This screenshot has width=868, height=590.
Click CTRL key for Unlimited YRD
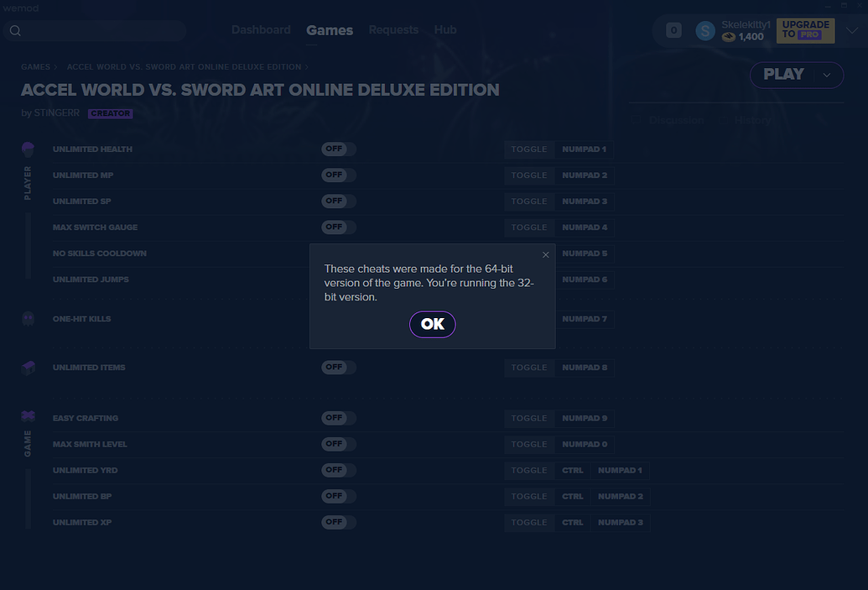[573, 470]
